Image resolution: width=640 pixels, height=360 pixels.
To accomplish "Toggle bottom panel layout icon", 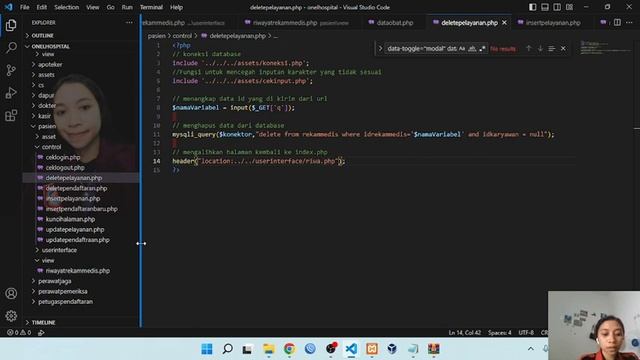I will pyautogui.click(x=545, y=7).
